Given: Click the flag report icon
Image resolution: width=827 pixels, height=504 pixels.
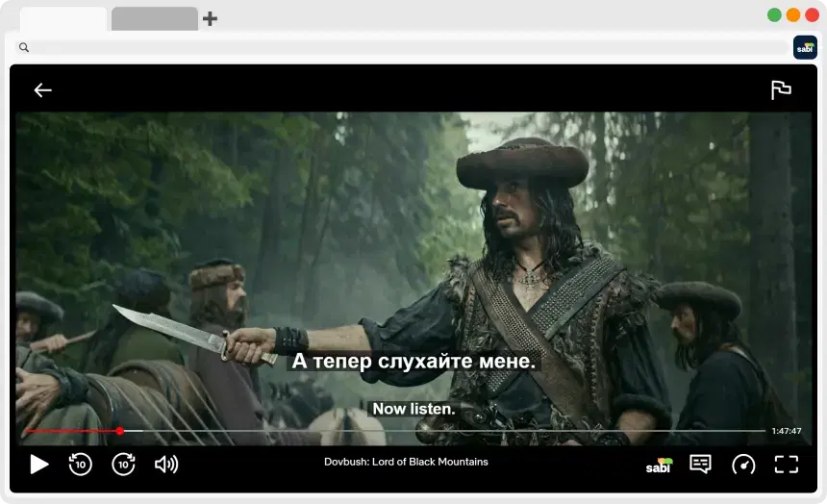Looking at the screenshot, I should pyautogui.click(x=781, y=89).
